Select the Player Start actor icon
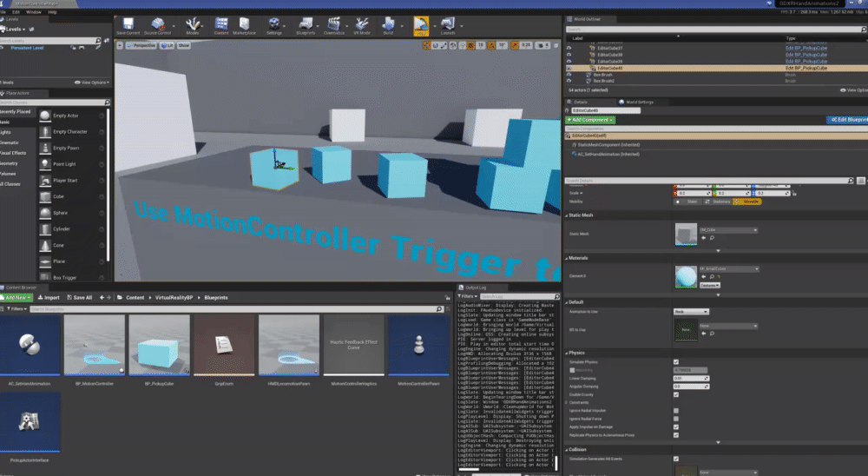The width and height of the screenshot is (868, 476). point(45,180)
